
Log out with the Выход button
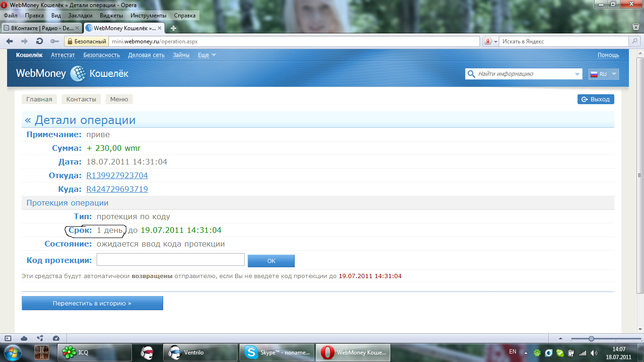[x=596, y=99]
